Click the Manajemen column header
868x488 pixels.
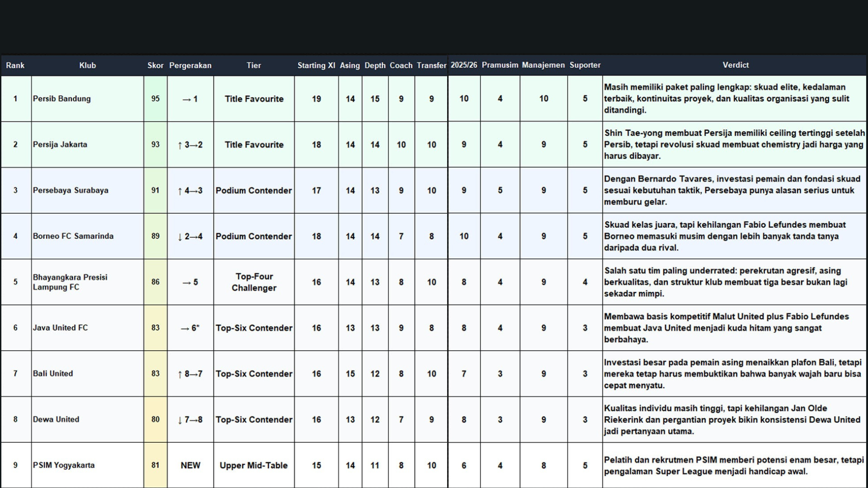pyautogui.click(x=543, y=65)
